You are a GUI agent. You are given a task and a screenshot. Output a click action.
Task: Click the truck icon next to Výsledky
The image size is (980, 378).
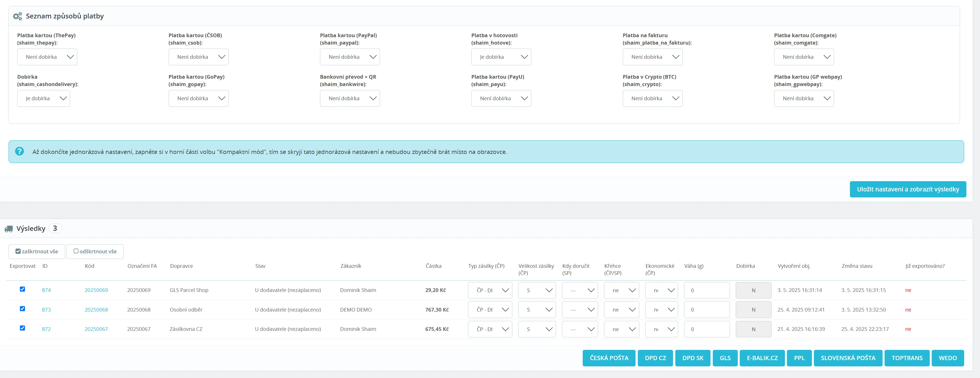(8, 229)
